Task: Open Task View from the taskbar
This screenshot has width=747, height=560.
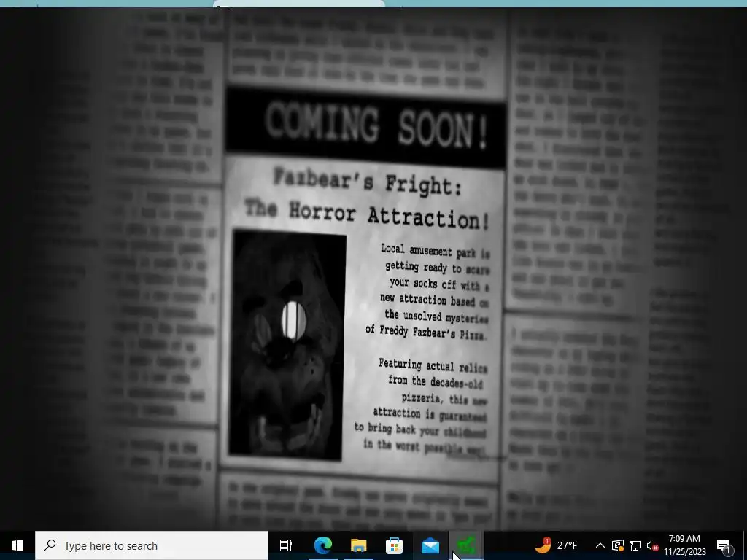Action: (286, 545)
